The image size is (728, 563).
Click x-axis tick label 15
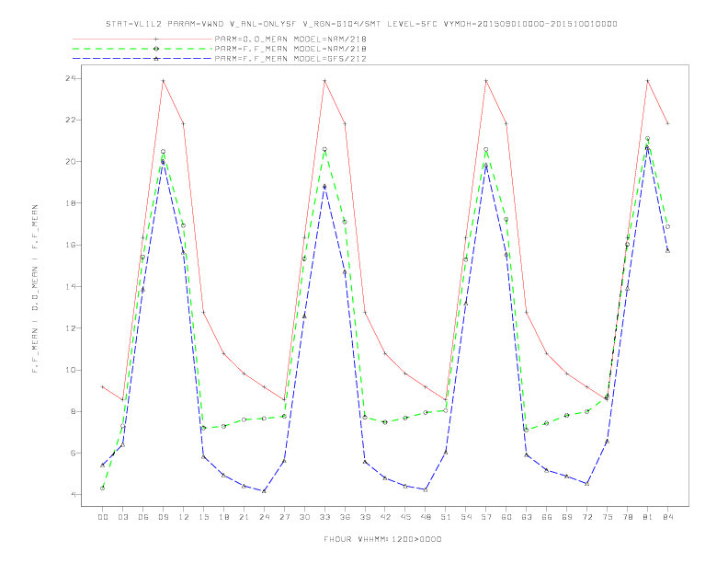(203, 517)
